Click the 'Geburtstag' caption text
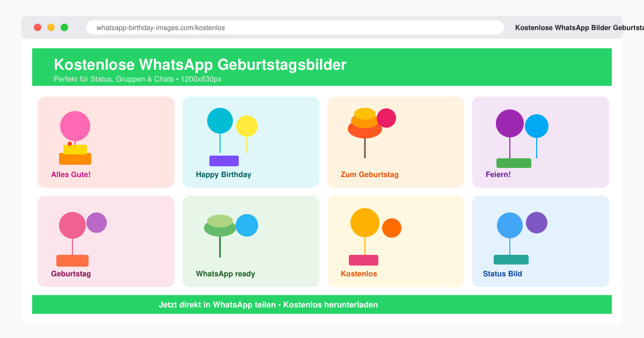The image size is (644, 338). [71, 274]
